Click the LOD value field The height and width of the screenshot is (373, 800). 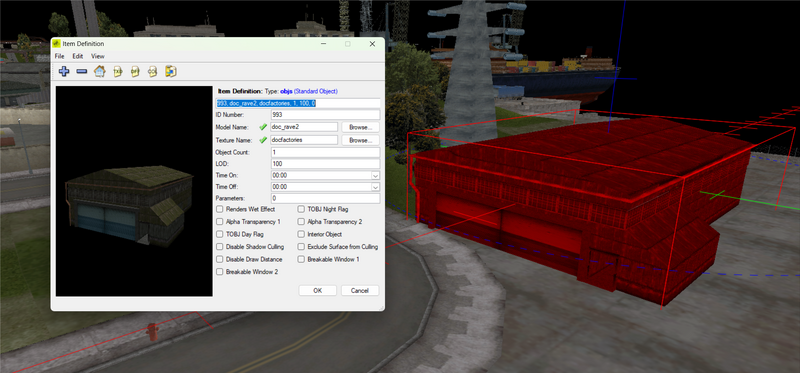[325, 164]
